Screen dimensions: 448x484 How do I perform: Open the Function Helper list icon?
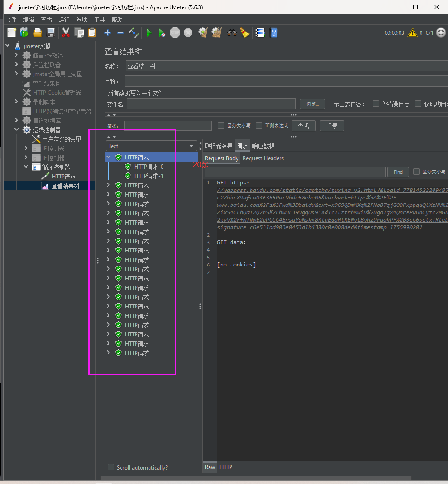(260, 33)
